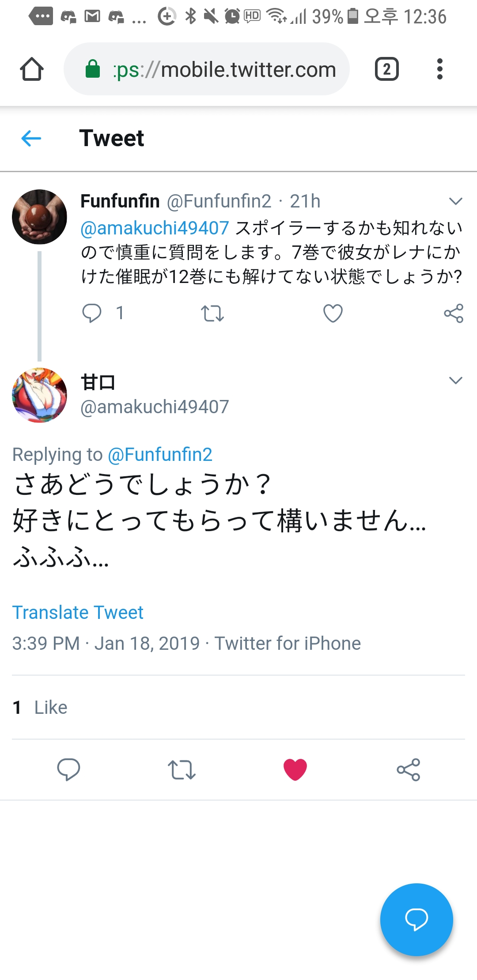Open Chrome three-dot overflow menu
This screenshot has width=477, height=980.
click(439, 69)
